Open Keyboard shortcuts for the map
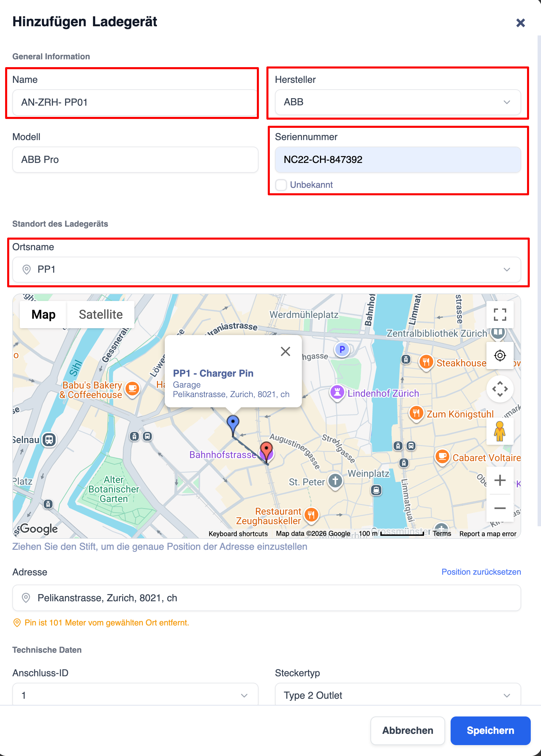Image resolution: width=541 pixels, height=756 pixels. [238, 534]
